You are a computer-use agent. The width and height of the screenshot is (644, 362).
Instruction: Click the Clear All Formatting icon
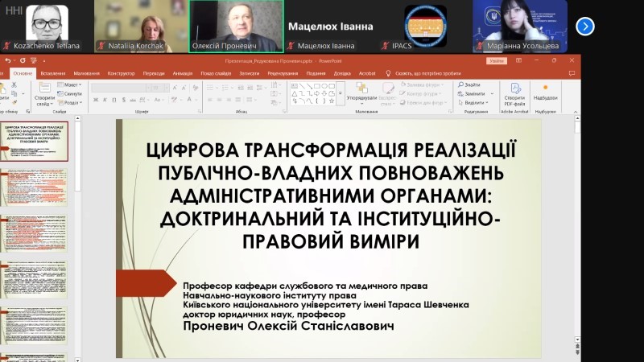pyautogui.click(x=195, y=88)
